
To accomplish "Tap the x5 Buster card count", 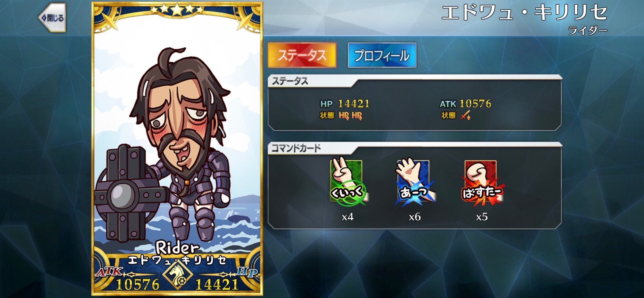I will pos(482,217).
